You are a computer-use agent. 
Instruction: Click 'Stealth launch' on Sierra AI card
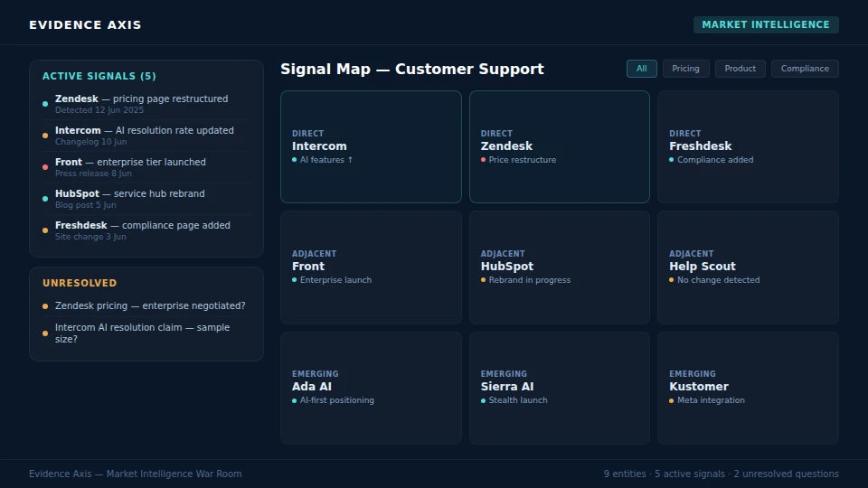click(514, 400)
